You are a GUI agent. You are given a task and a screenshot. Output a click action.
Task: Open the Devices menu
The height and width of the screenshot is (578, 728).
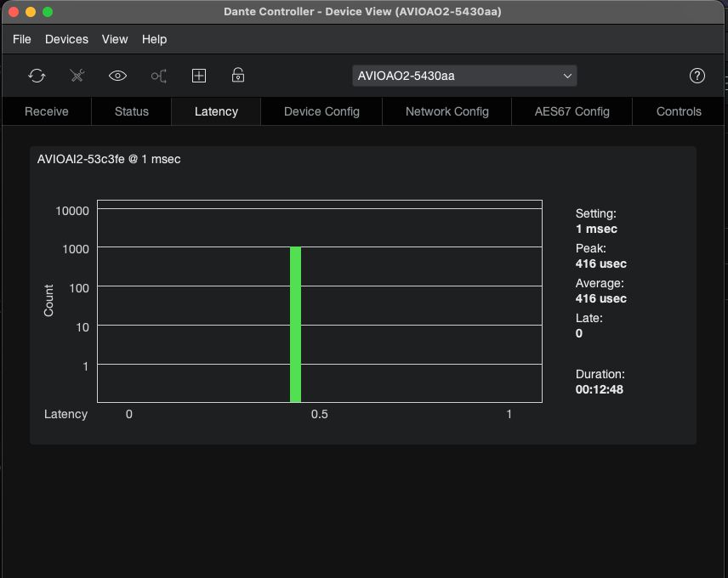pos(66,39)
